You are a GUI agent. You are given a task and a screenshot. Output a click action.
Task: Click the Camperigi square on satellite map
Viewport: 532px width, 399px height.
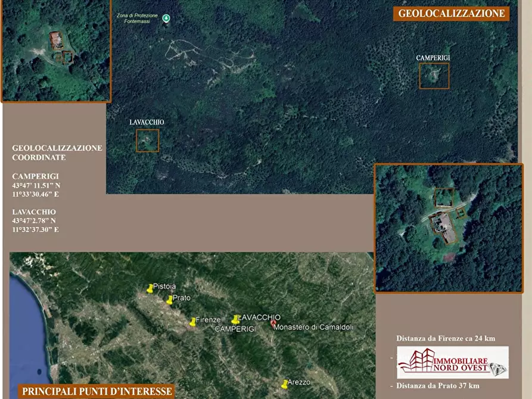tap(434, 76)
